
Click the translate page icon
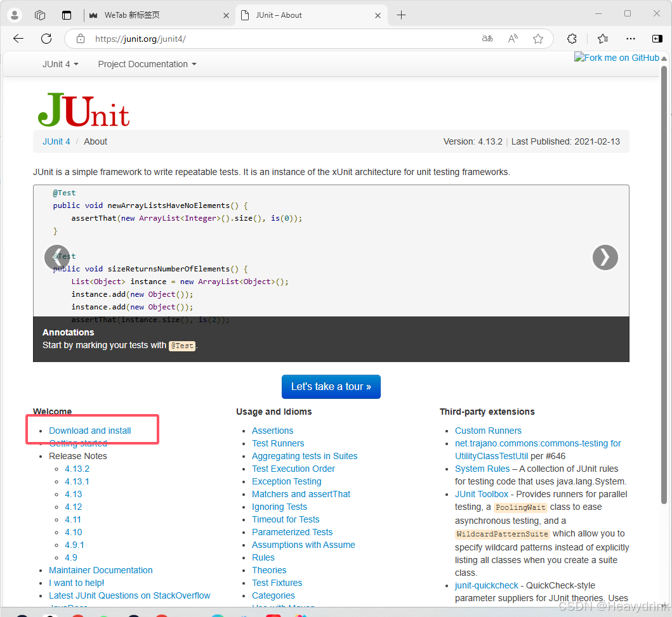[487, 39]
